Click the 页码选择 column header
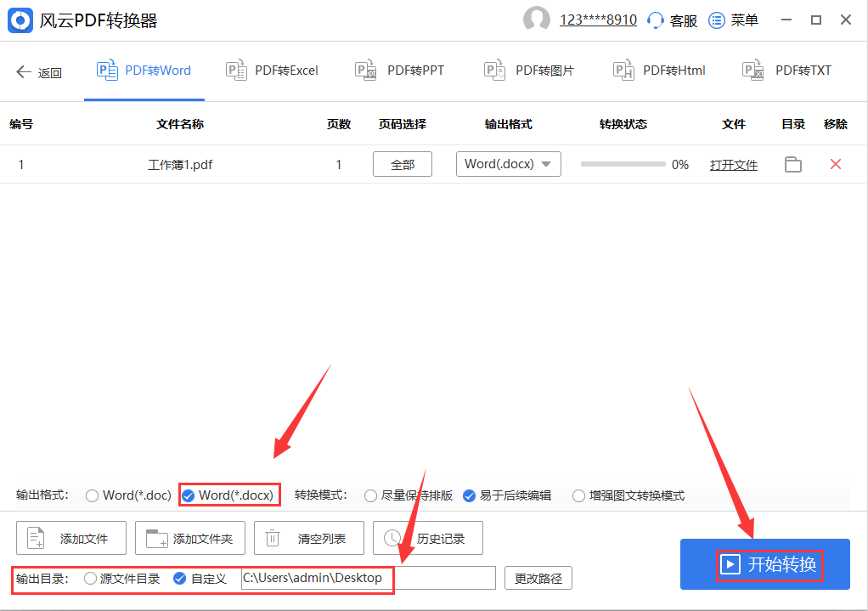Viewport: 868px width, 611px height. coord(403,124)
